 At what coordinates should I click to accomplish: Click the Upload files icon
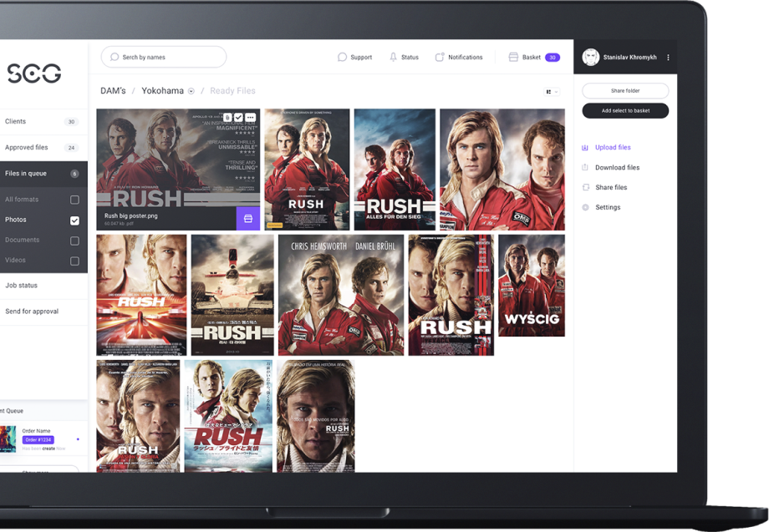[584, 148]
